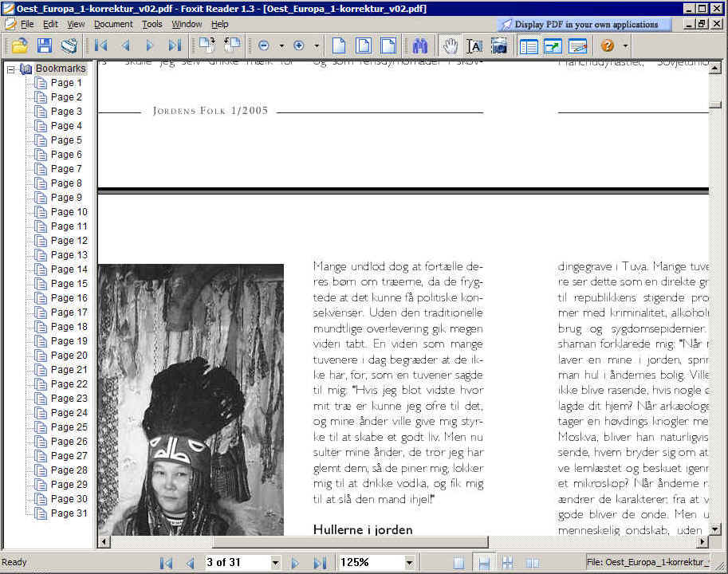Select Fit Page view icon
The image size is (728, 574).
(364, 45)
